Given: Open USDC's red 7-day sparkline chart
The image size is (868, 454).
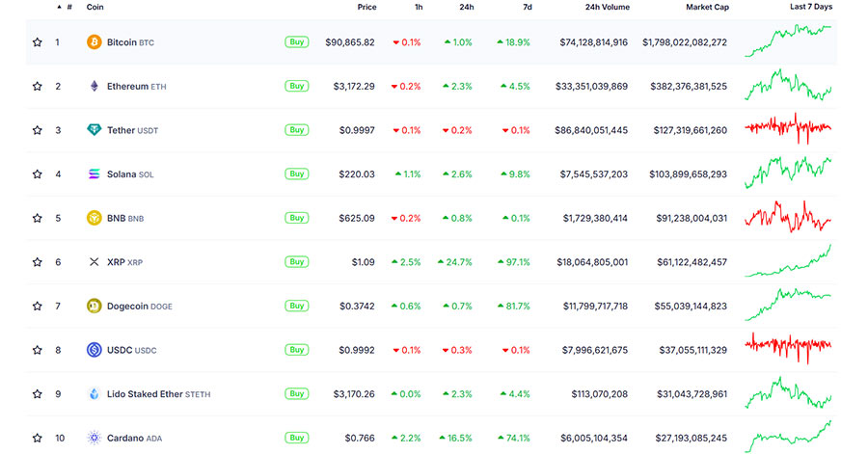Looking at the screenshot, I should pyautogui.click(x=788, y=348).
